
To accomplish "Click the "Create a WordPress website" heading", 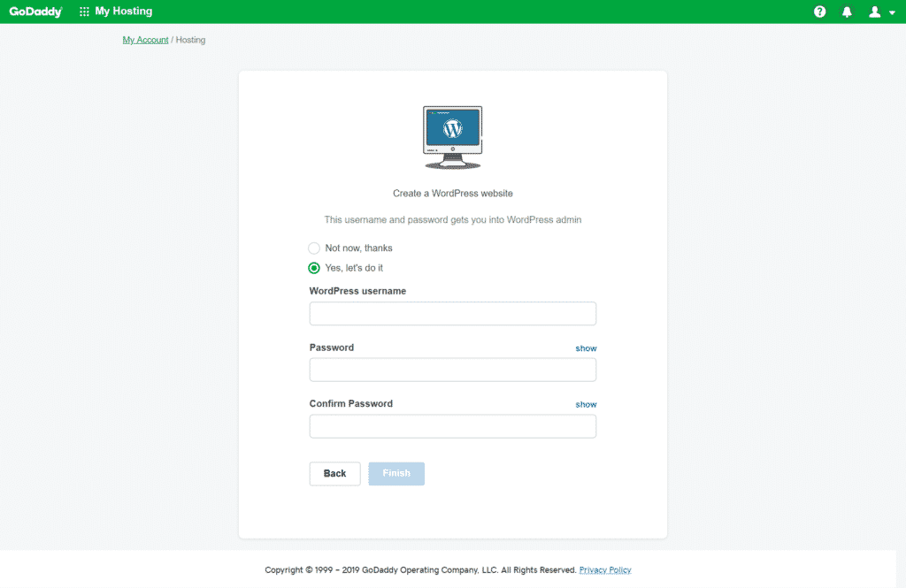I will pos(452,194).
